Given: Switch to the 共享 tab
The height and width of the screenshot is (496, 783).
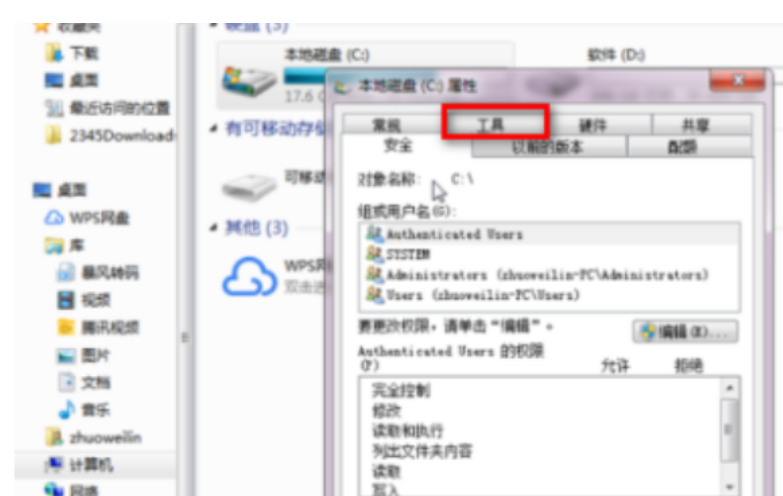Looking at the screenshot, I should 702,125.
